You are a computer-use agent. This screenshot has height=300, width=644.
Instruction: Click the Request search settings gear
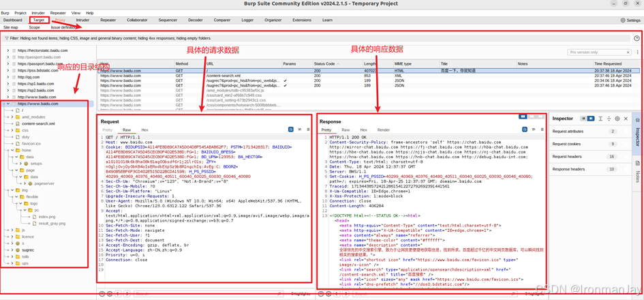(110, 294)
